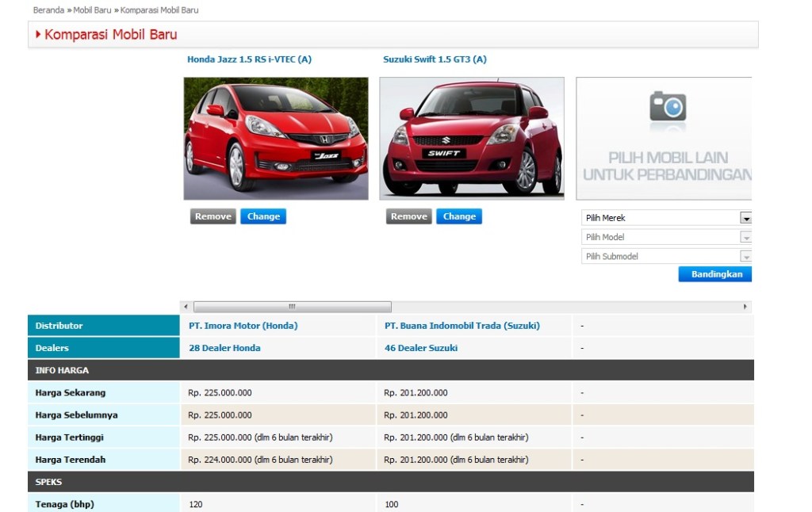
Task: Open Mobil Baru breadcrumb link
Action: click(x=92, y=10)
